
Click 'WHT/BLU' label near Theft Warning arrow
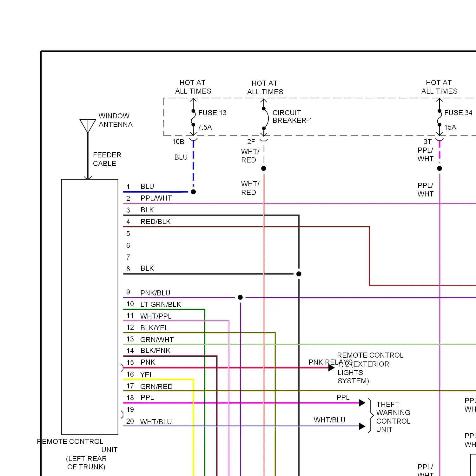[x=329, y=420]
